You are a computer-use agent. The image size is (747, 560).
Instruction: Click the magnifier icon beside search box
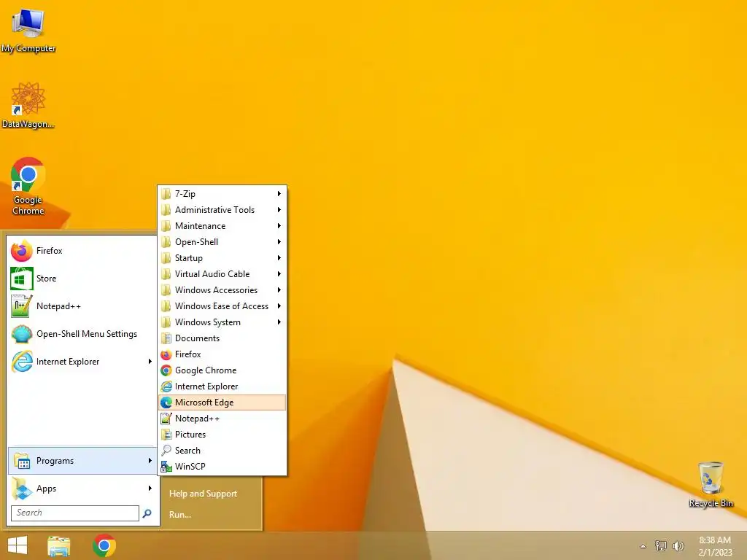(x=147, y=513)
